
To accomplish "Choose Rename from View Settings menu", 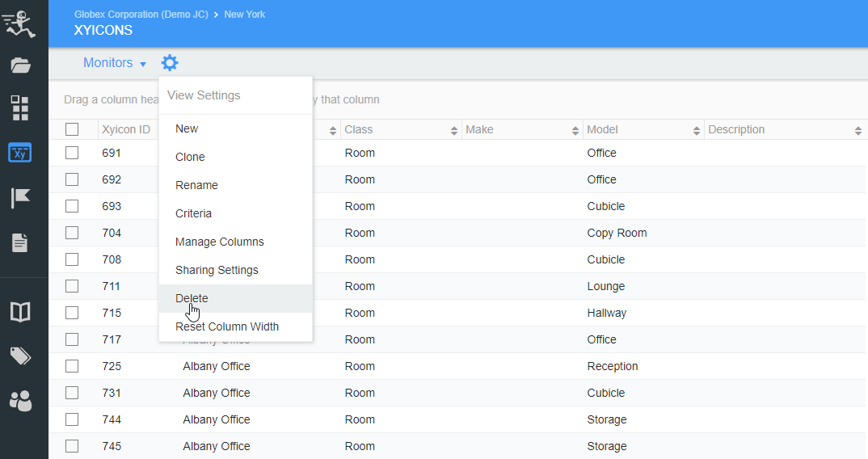I will 235,185.
